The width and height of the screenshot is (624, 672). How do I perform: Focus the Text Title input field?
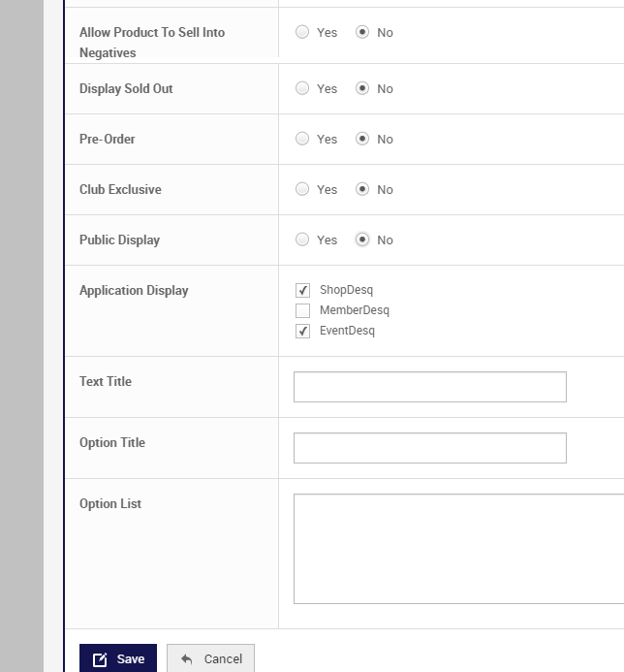pyautogui.click(x=429, y=387)
